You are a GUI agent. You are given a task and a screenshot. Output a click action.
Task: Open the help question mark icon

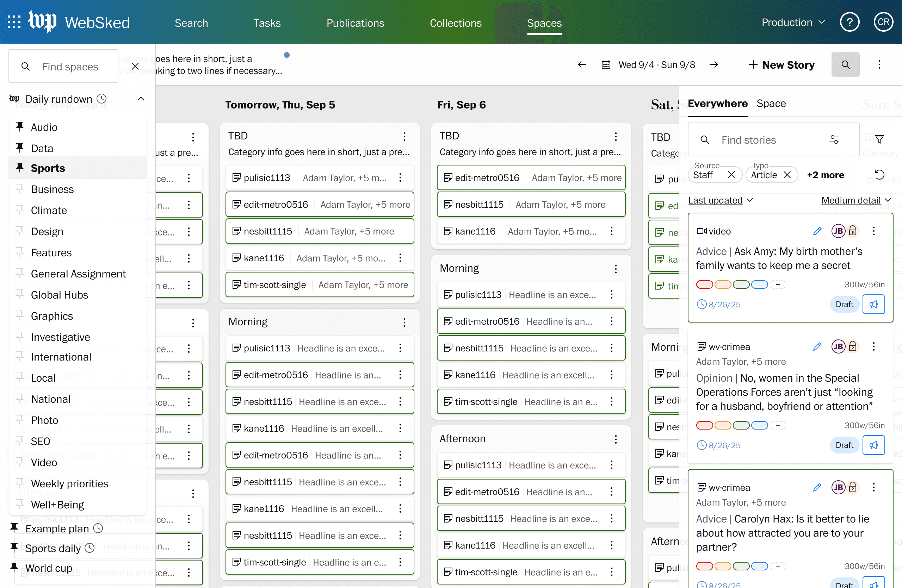tap(849, 22)
